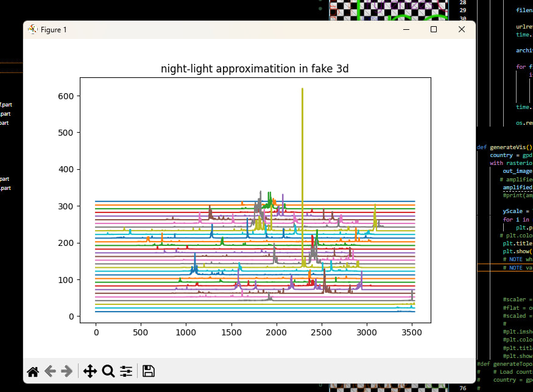The height and width of the screenshot is (392, 533).
Task: Click line number 28 in editor gutter
Action: tap(463, 2)
